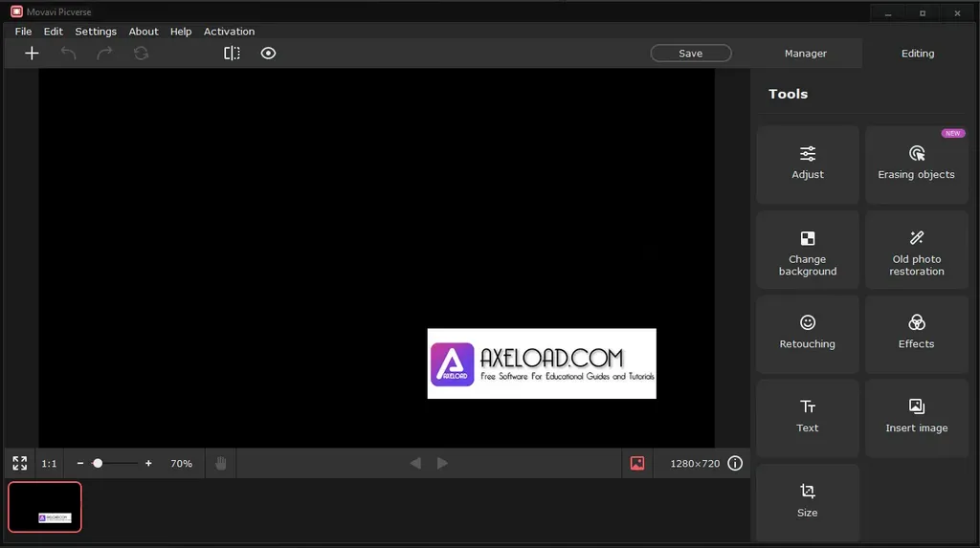This screenshot has height=548, width=980.
Task: Switch to the Editing tab
Action: point(918,54)
